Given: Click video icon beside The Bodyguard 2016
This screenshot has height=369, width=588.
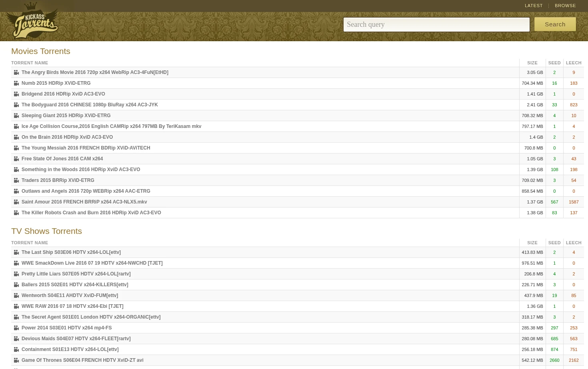Looking at the screenshot, I should point(16,105).
